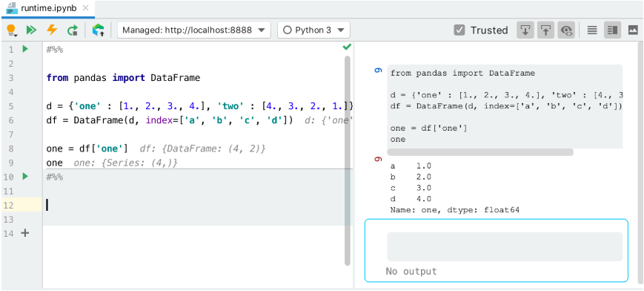The image size is (644, 291).
Task: Switch to preview-only image view mode
Action: coord(633,30)
